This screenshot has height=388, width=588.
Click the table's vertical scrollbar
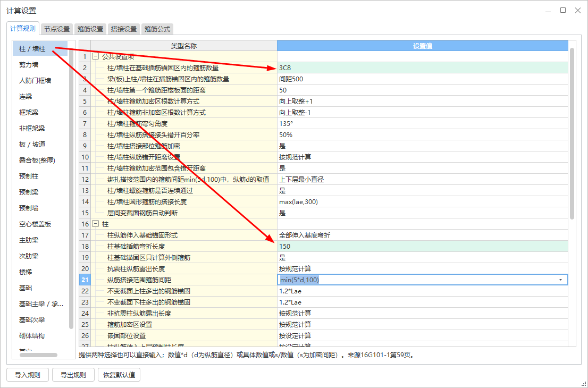point(572,133)
